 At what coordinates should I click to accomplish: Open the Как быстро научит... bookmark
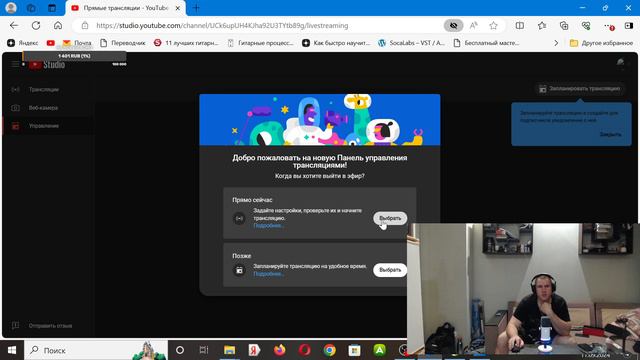[x=336, y=43]
